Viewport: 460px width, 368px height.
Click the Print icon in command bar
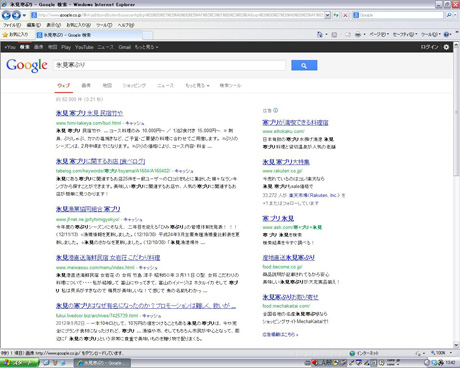(358, 34)
